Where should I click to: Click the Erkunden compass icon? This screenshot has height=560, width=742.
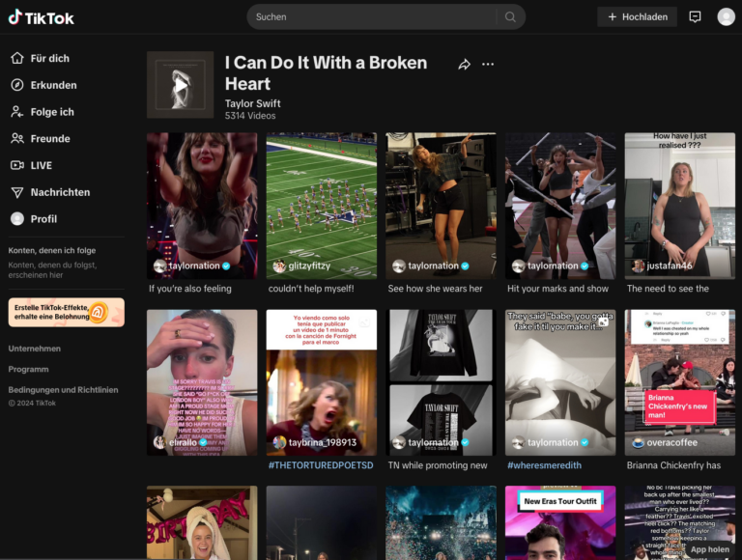[17, 85]
